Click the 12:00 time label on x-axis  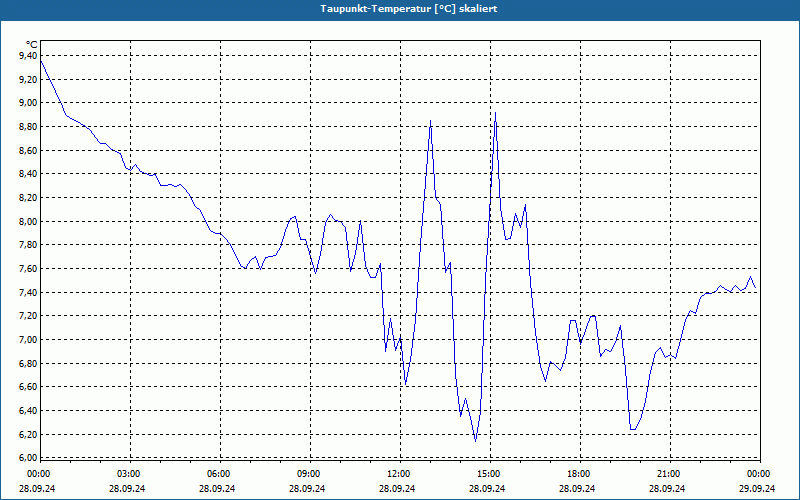[x=399, y=474]
